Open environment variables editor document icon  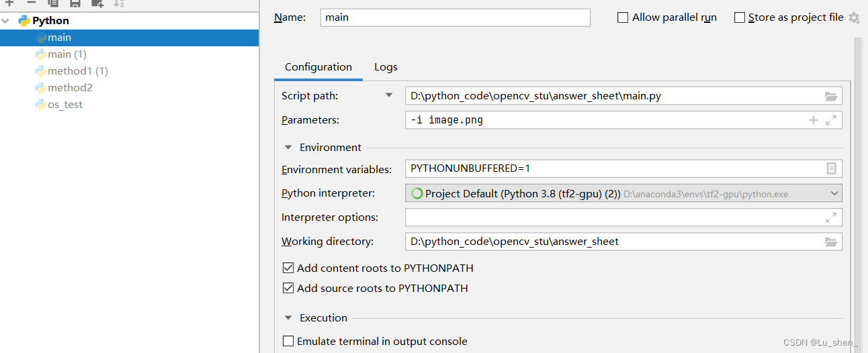831,168
